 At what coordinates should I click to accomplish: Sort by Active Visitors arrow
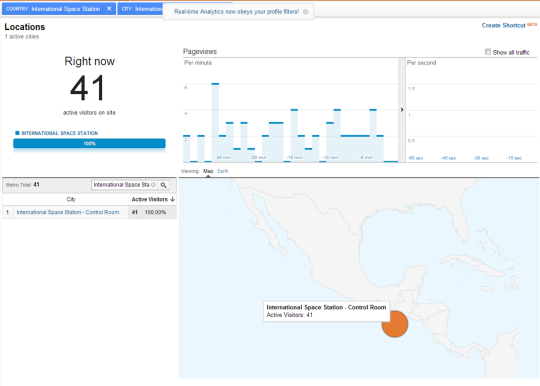click(173, 199)
